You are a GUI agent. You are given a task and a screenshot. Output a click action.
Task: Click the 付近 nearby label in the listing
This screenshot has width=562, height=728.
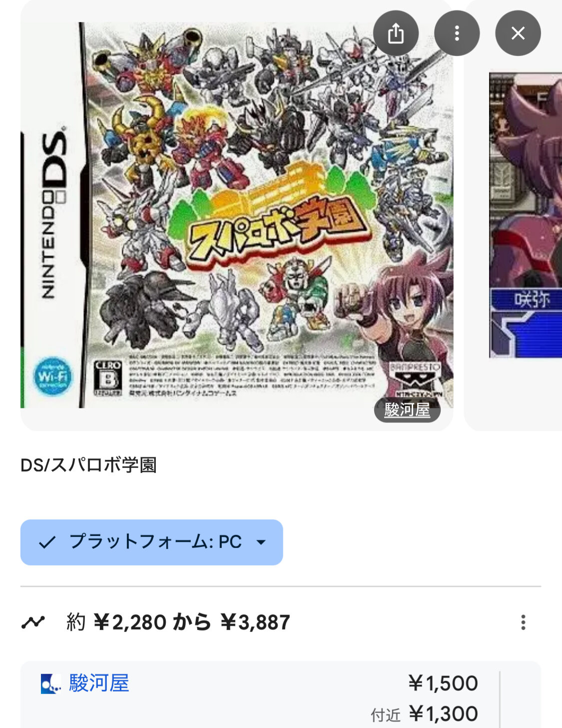[x=386, y=715]
